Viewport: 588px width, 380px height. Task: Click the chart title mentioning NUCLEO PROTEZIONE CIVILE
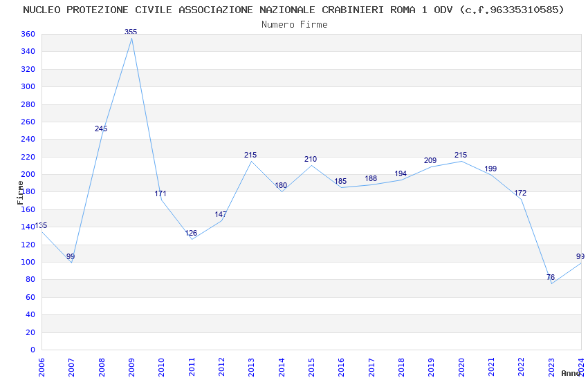[293, 10]
